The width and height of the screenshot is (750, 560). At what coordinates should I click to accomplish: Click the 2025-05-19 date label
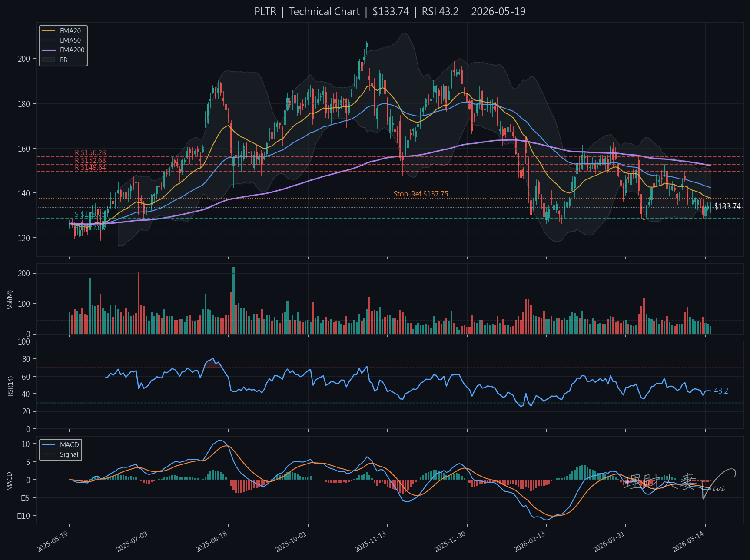(53, 541)
